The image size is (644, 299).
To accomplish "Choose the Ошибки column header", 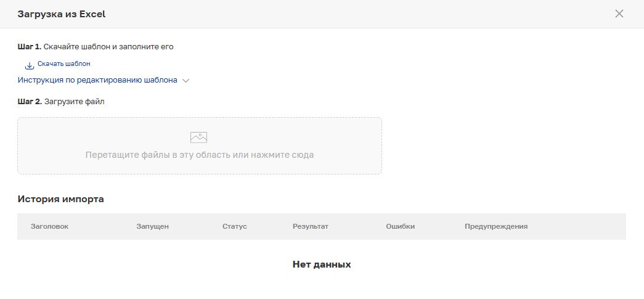I will point(400,226).
